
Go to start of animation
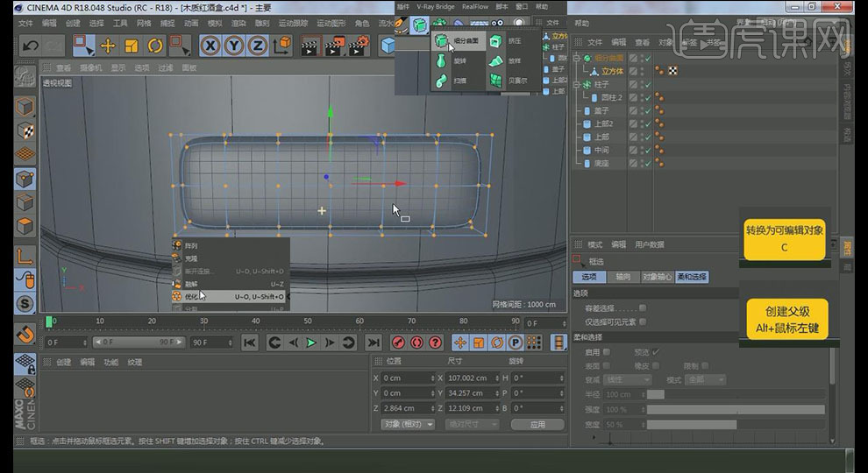(x=250, y=343)
